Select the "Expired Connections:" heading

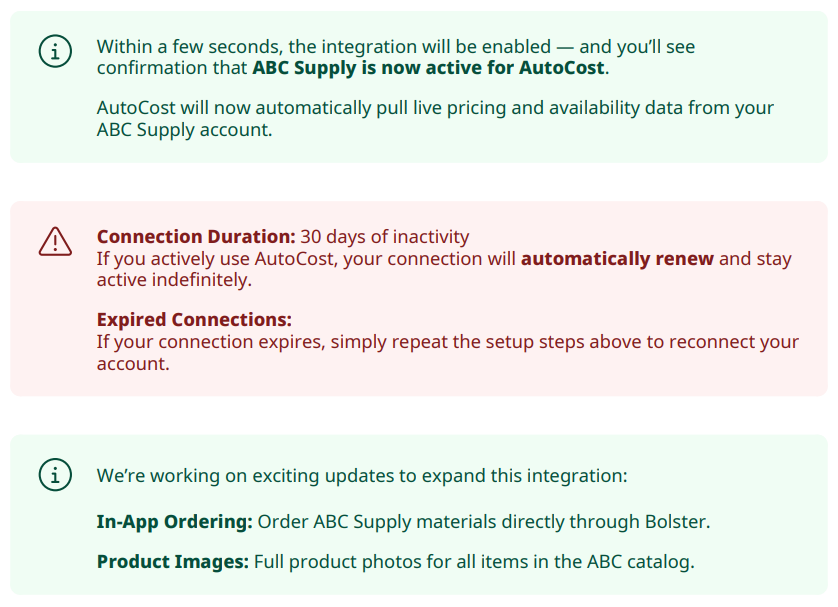194,320
